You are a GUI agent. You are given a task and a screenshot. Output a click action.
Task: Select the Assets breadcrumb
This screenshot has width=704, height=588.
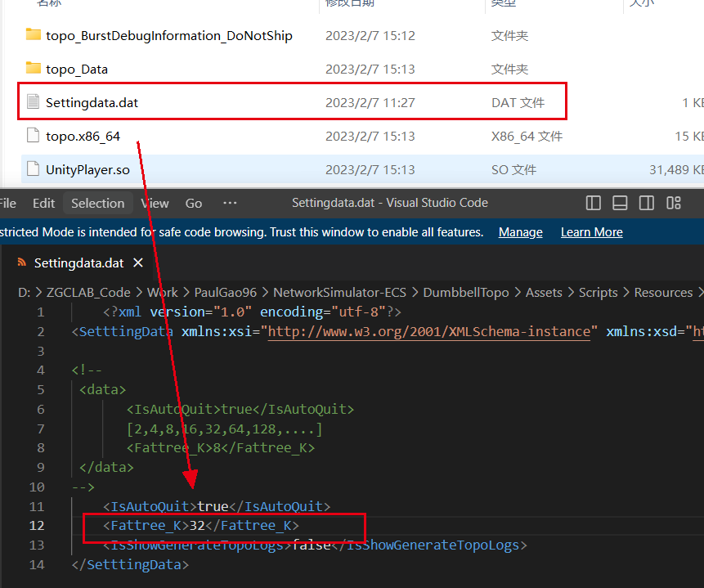point(544,293)
